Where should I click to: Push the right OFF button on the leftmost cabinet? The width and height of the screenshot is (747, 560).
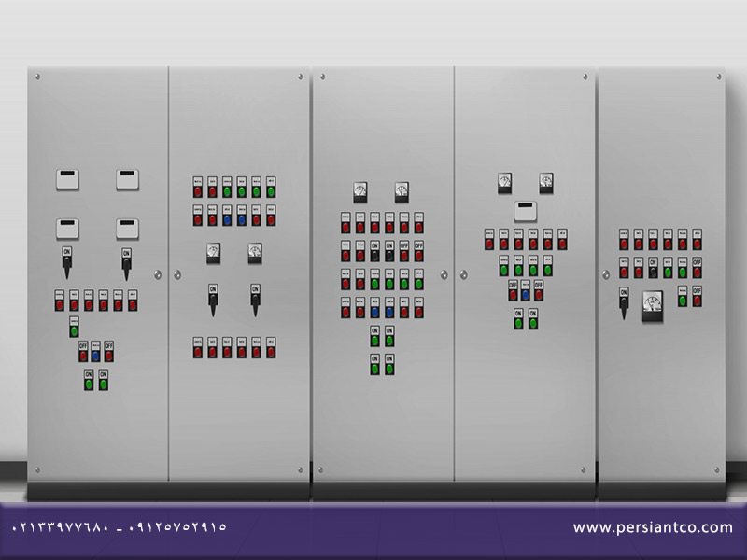click(108, 352)
